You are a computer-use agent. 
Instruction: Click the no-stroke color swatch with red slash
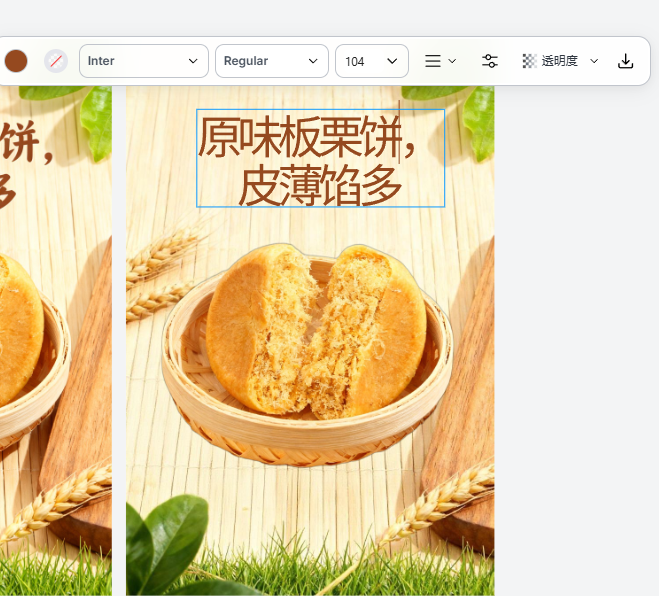pos(56,61)
